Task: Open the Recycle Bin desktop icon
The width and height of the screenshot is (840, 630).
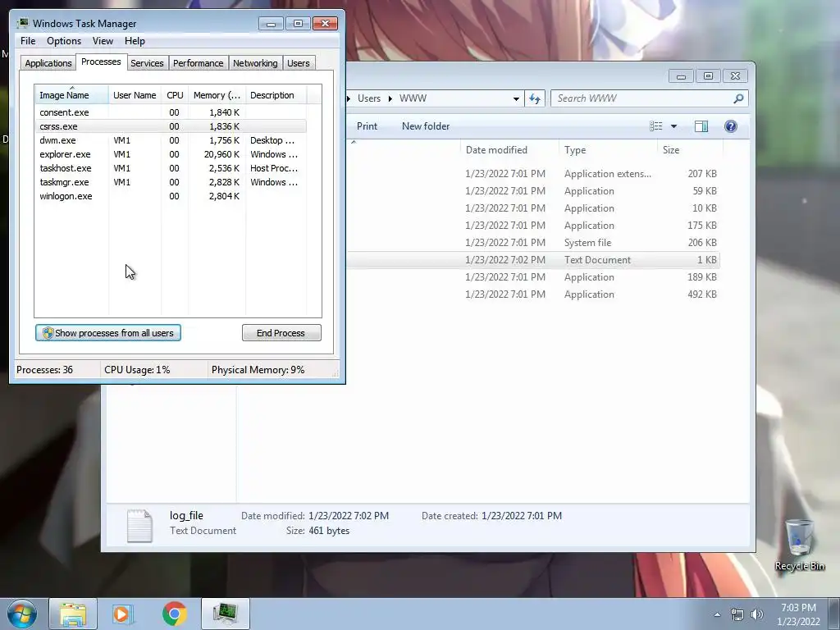Action: point(799,545)
